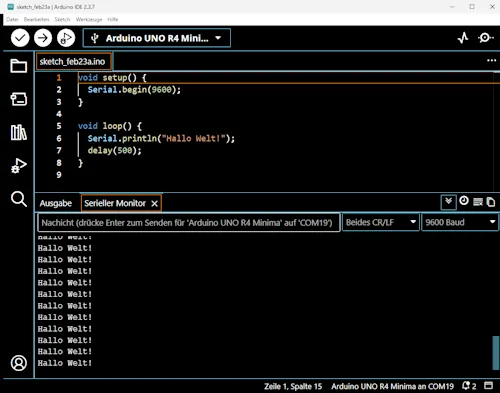This screenshot has width=500, height=393.
Task: Select the Serieller Monitor tab
Action: (x=115, y=203)
